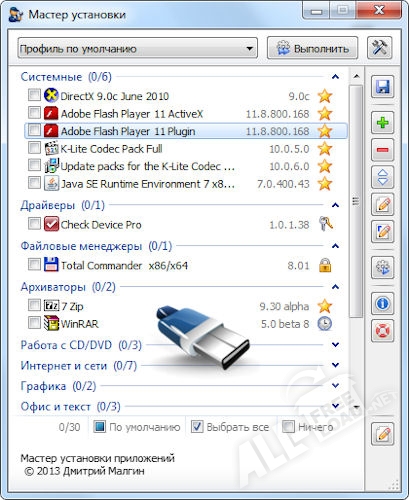Viewport: 409px width, 500px height.
Task: Click the scrollbar down arrow
Action: (356, 407)
